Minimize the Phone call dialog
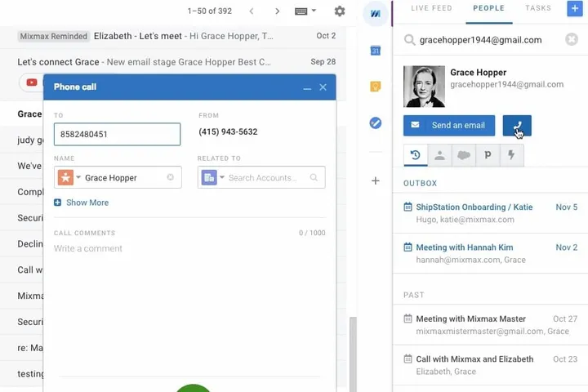 307,87
